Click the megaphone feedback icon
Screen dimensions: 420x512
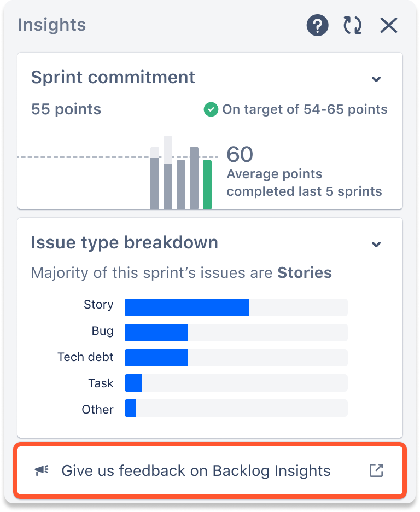coord(42,470)
